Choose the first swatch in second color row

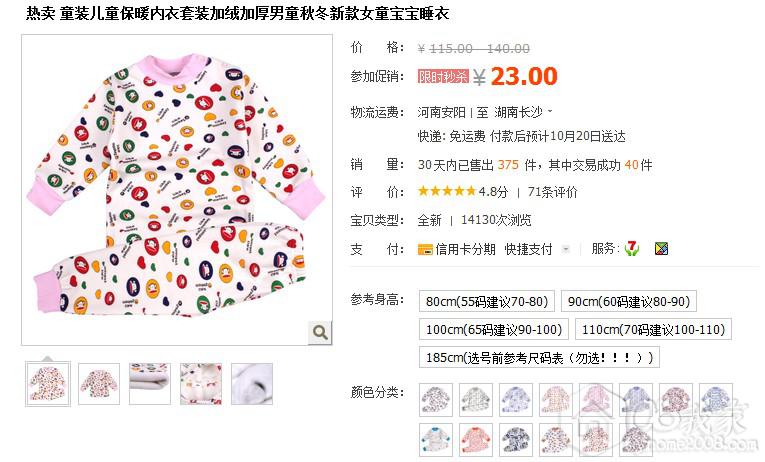pyautogui.click(x=436, y=440)
